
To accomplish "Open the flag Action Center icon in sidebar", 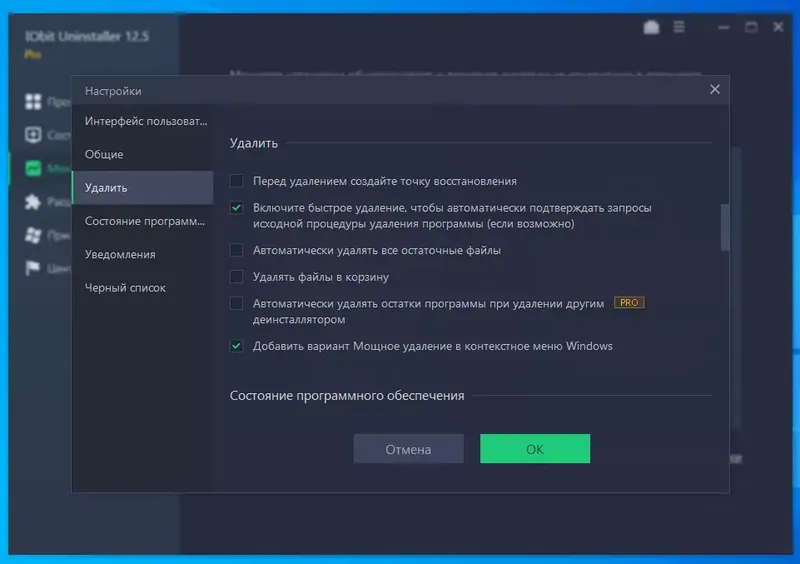I will click(33, 268).
